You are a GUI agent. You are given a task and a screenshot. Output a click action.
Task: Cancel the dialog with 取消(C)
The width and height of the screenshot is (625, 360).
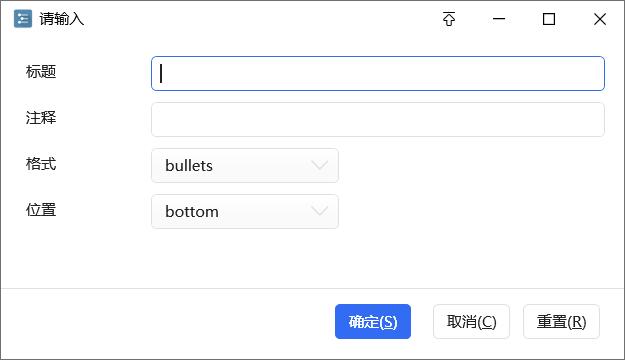coord(471,321)
